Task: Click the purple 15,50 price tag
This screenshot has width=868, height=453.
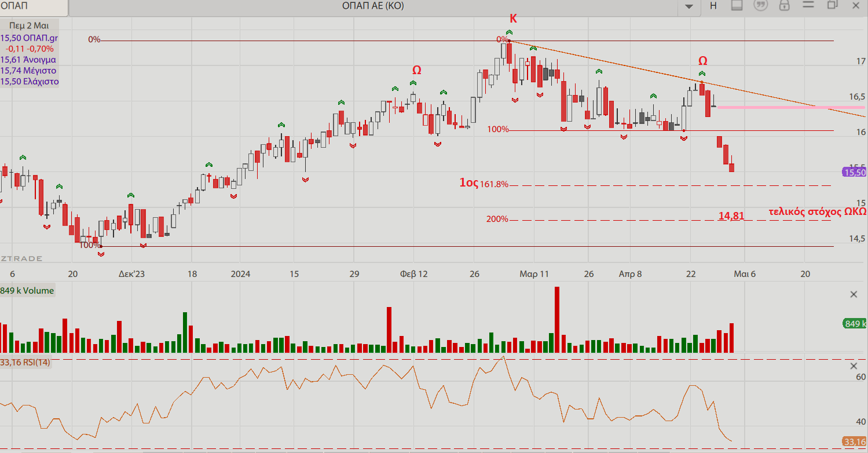Action: tap(855, 172)
